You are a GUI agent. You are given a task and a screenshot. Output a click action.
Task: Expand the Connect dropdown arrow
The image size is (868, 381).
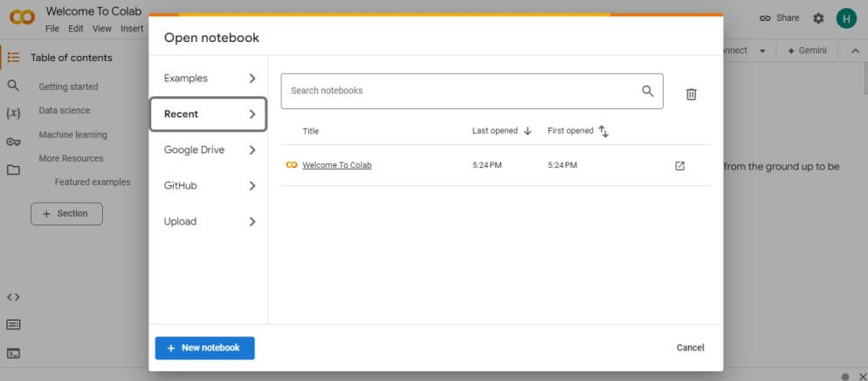[762, 51]
